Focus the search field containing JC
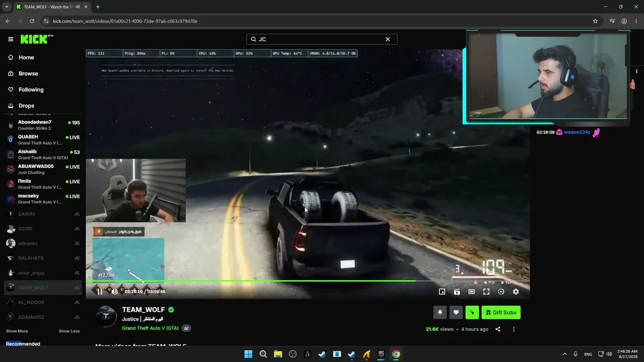644x362 pixels. (321, 39)
